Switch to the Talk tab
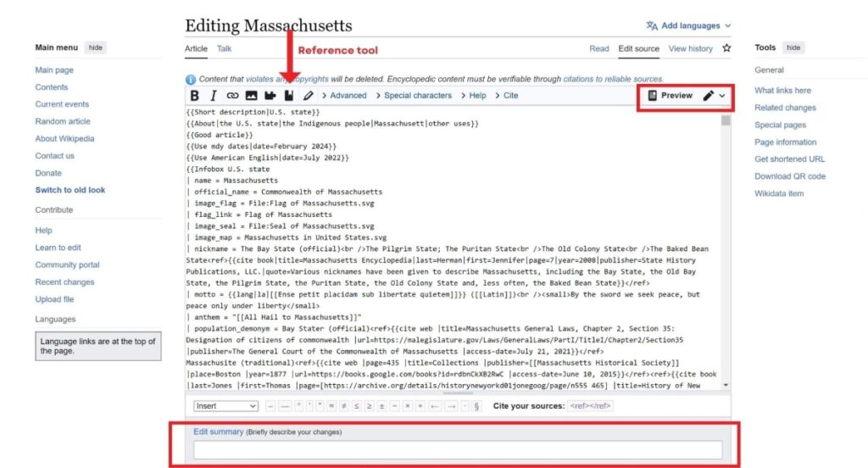The image size is (868, 468). coord(224,48)
